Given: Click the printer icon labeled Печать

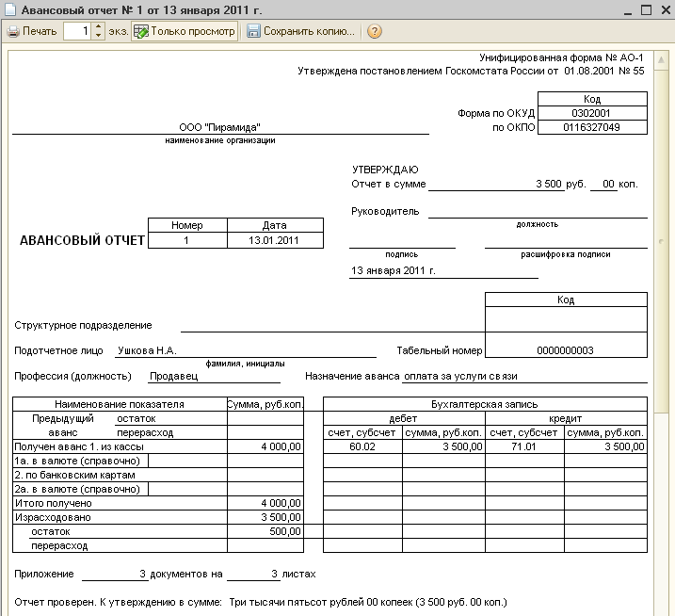Looking at the screenshot, I should coord(31,31).
